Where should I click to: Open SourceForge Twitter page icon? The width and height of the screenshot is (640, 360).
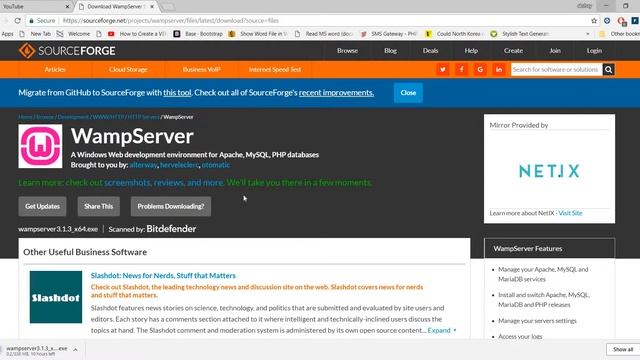click(442, 70)
